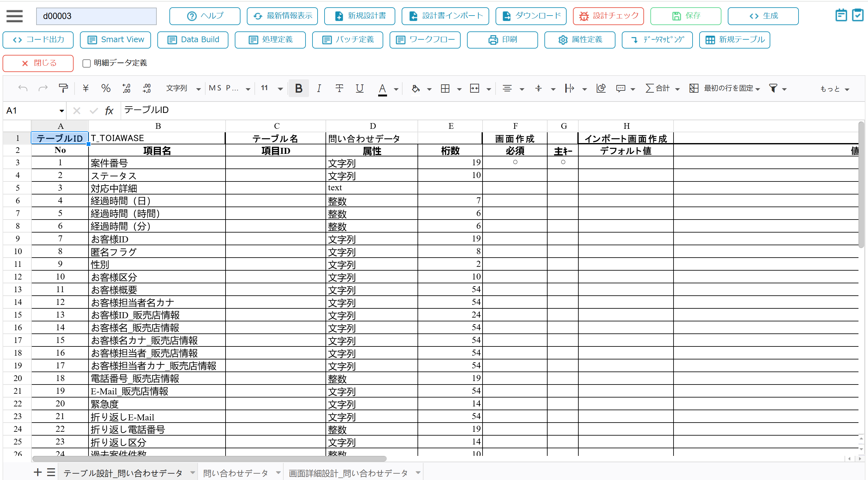Open the all sheets list icon
868x480 pixels.
click(x=51, y=472)
